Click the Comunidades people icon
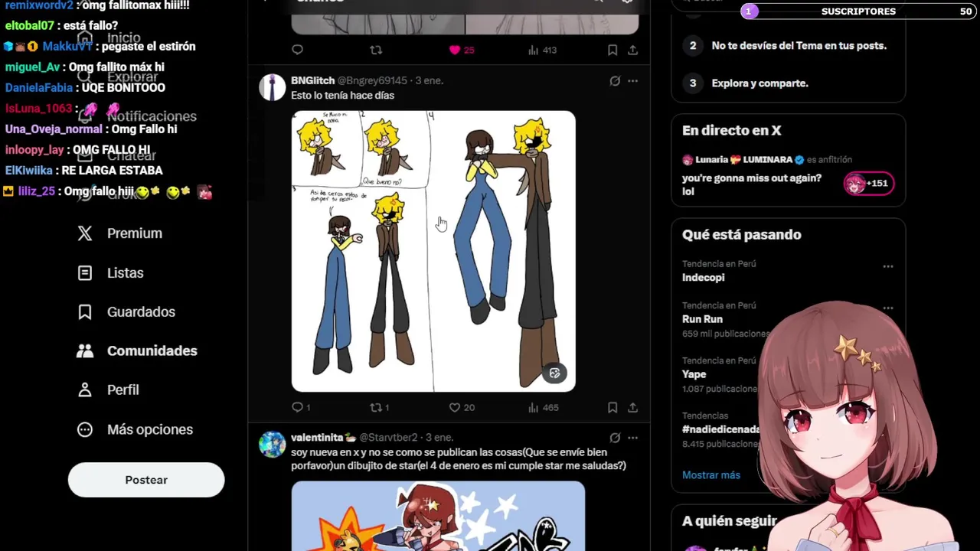Image resolution: width=980 pixels, height=551 pixels. coord(85,350)
